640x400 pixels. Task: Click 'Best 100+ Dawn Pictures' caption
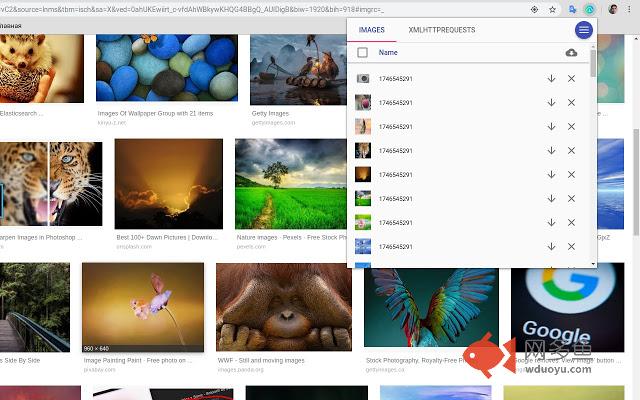tap(167, 238)
